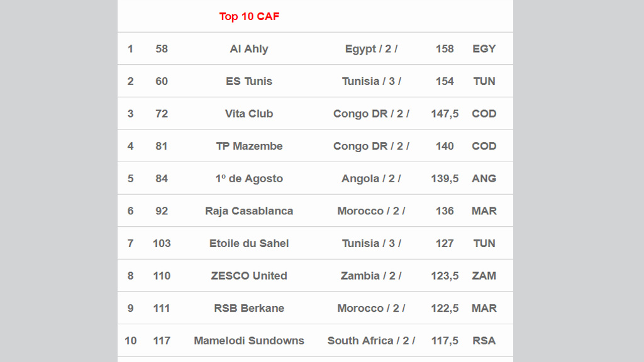Select the Al Ahly club name
This screenshot has height=362, width=644.
point(249,49)
